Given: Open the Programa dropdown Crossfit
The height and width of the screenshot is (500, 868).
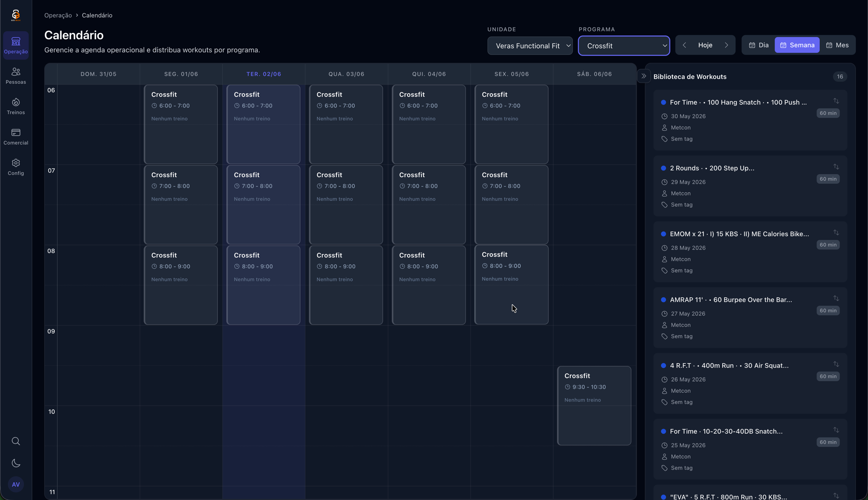Looking at the screenshot, I should (624, 46).
